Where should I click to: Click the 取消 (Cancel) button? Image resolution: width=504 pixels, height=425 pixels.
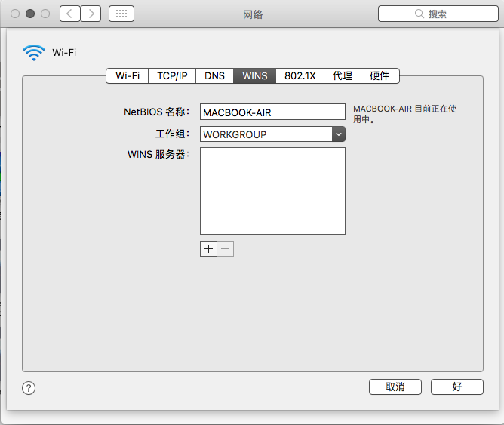pyautogui.click(x=395, y=387)
